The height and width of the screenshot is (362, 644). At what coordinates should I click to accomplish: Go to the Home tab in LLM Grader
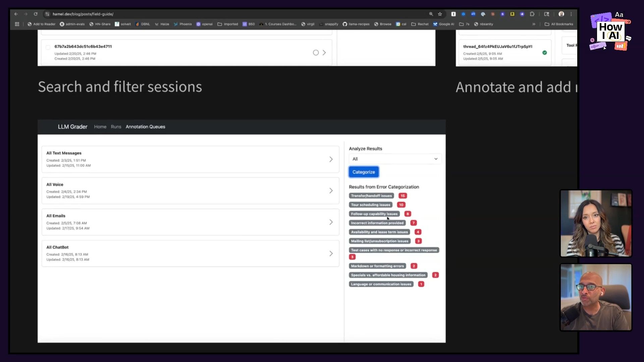pos(100,127)
